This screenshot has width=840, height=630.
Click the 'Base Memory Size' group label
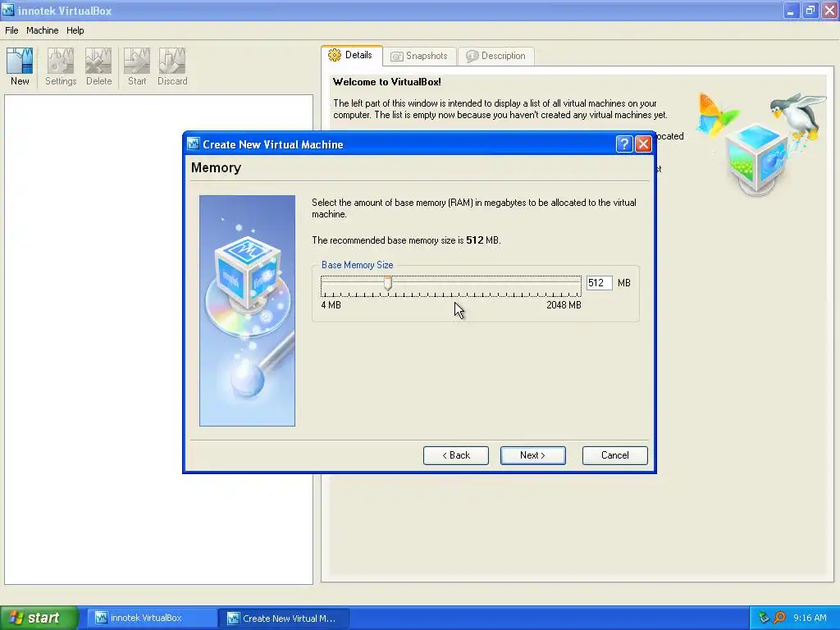click(x=357, y=265)
